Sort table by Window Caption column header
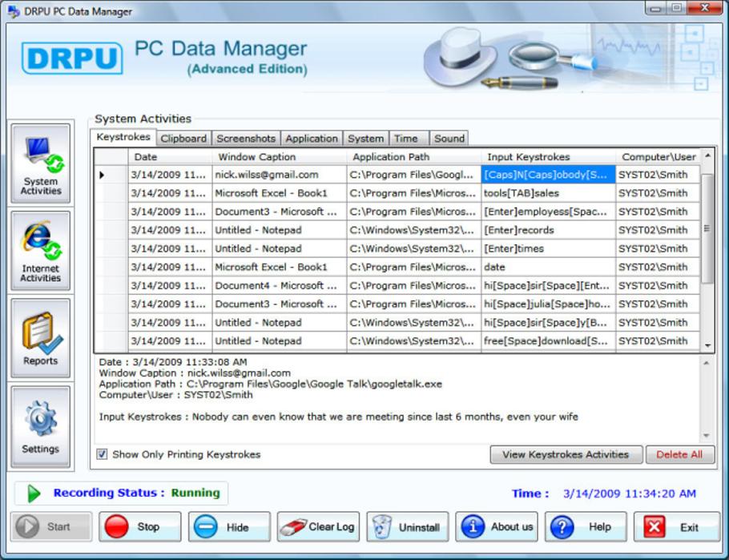Screen dimensions: 729x560 point(279,157)
